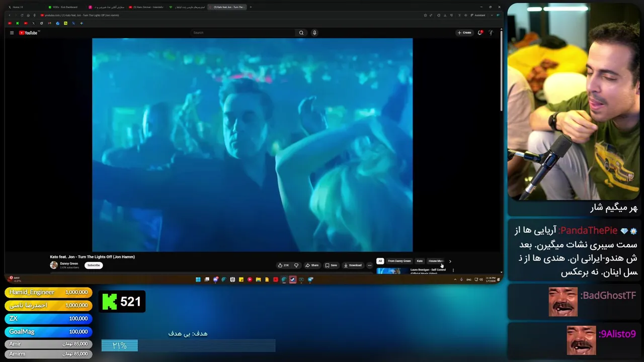Viewport: 644px width, 362px height.
Task: Open three-dot menu on Laura Branigan video
Action: [453, 270]
